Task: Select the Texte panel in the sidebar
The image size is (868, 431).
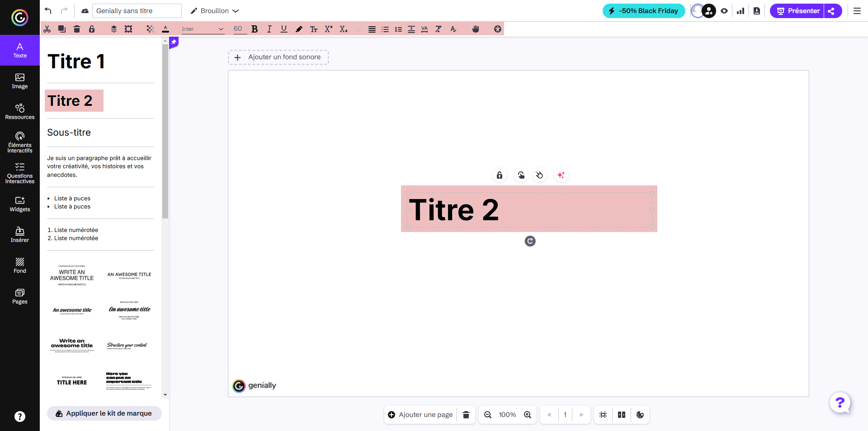Action: tap(19, 50)
